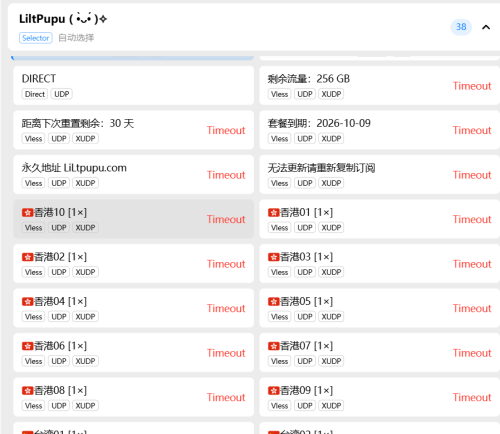Select the 香港10 [1×] proxy node
The image size is (500, 434).
tap(133, 219)
